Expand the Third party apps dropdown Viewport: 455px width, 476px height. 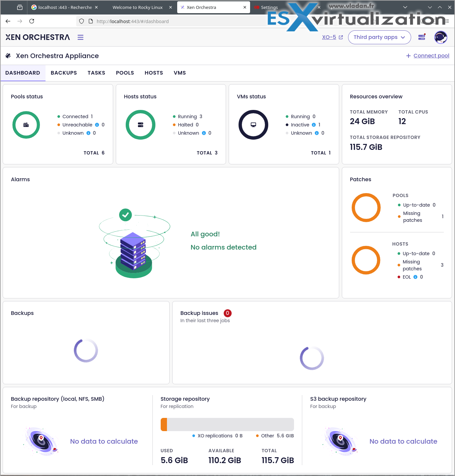click(379, 37)
